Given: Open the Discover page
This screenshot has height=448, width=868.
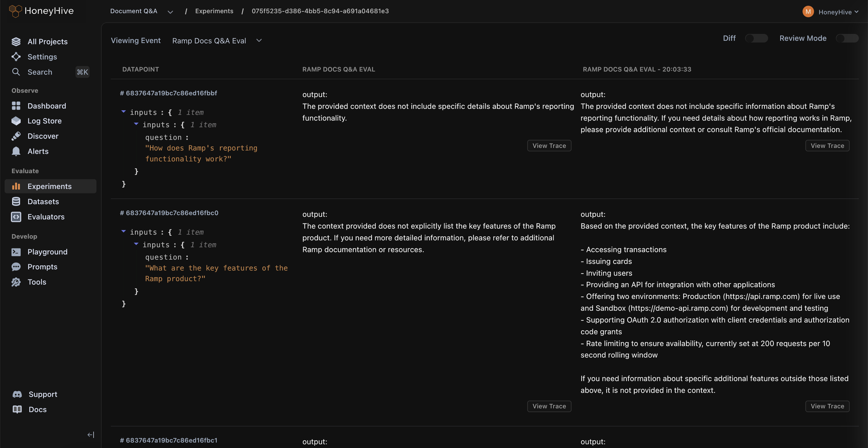Looking at the screenshot, I should coord(43,136).
